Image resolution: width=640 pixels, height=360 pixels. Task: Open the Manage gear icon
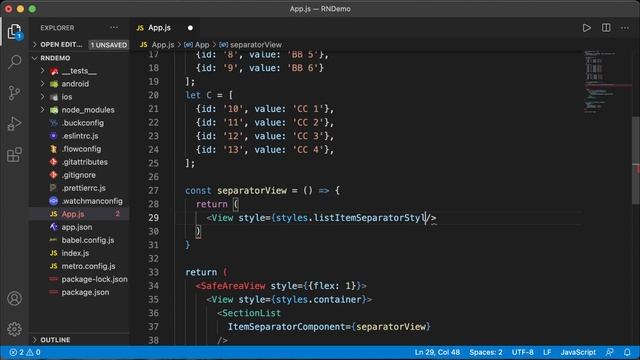coord(14,329)
